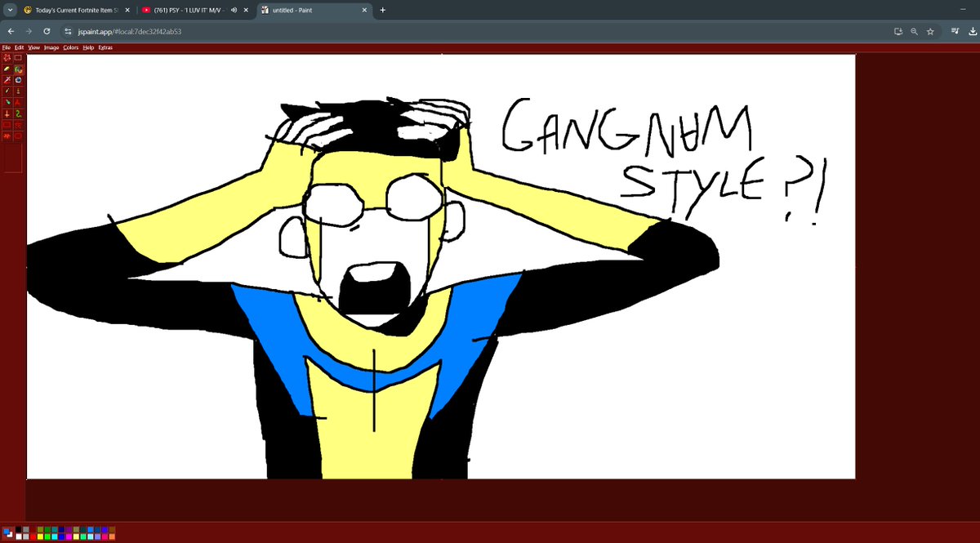Screen dimensions: 980x543
Task: Choose the bright red palette swatch
Action: point(33,536)
